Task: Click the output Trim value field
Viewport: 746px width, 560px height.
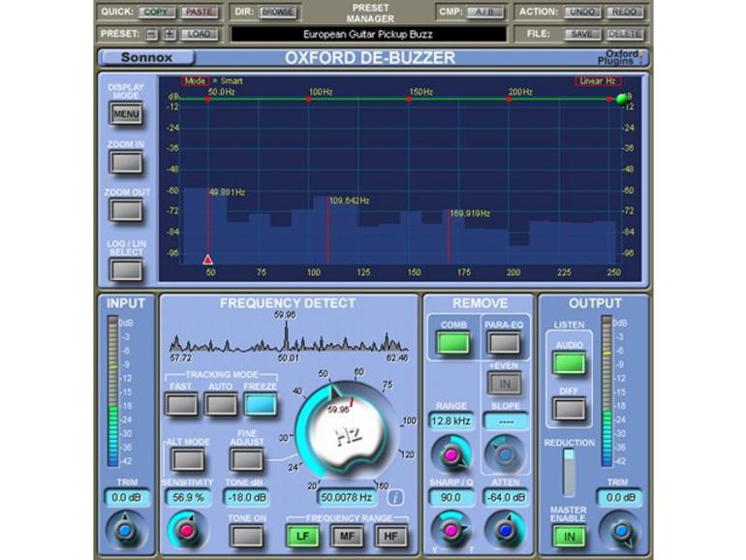Action: 619,498
